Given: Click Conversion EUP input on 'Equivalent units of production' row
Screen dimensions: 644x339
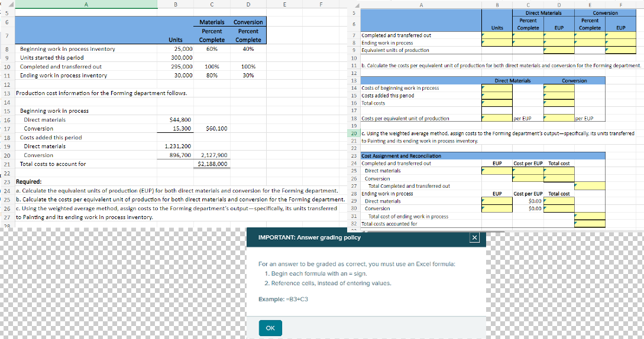Looking at the screenshot, I should (620, 50).
